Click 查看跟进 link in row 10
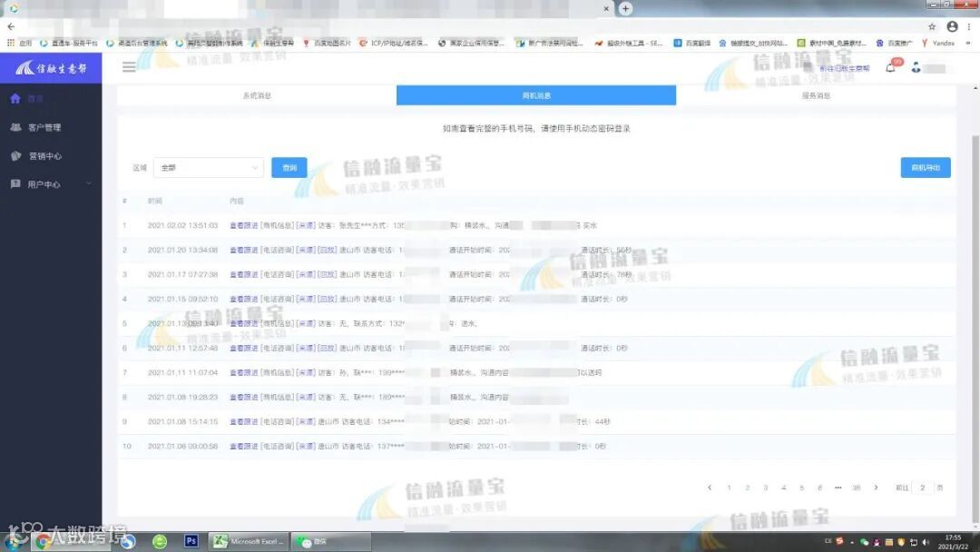Screen dimensions: 980x552 coord(244,447)
